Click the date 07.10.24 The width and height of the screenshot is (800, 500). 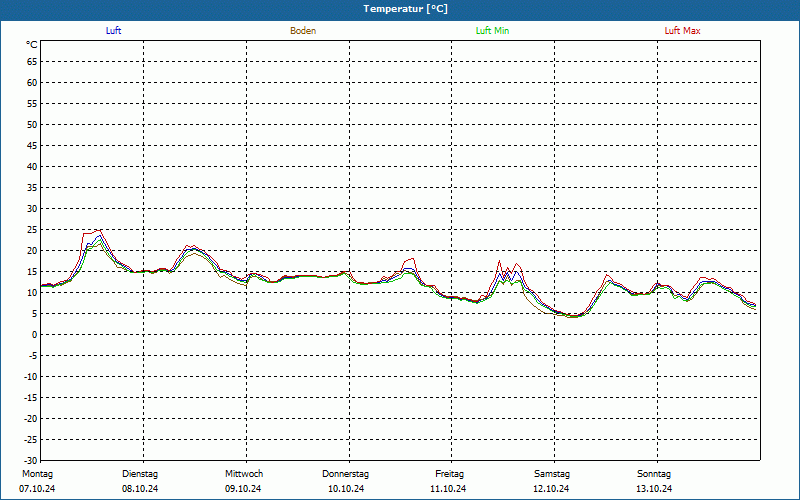[x=37, y=489]
